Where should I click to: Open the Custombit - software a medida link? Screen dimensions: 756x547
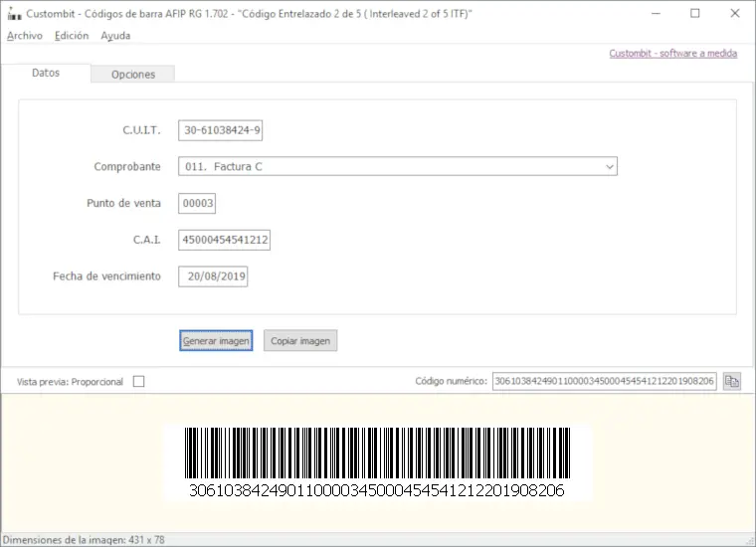point(673,53)
